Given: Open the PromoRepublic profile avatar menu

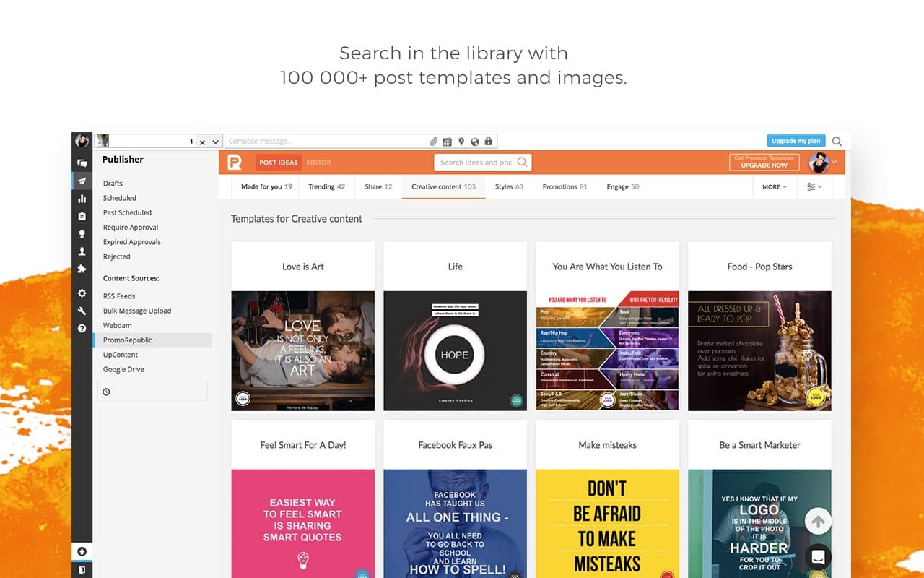Looking at the screenshot, I should click(x=821, y=163).
